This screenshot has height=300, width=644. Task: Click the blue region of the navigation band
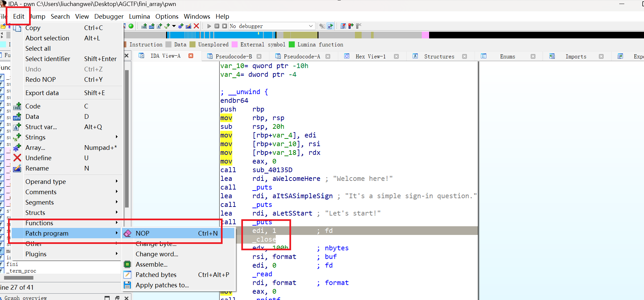coord(234,35)
